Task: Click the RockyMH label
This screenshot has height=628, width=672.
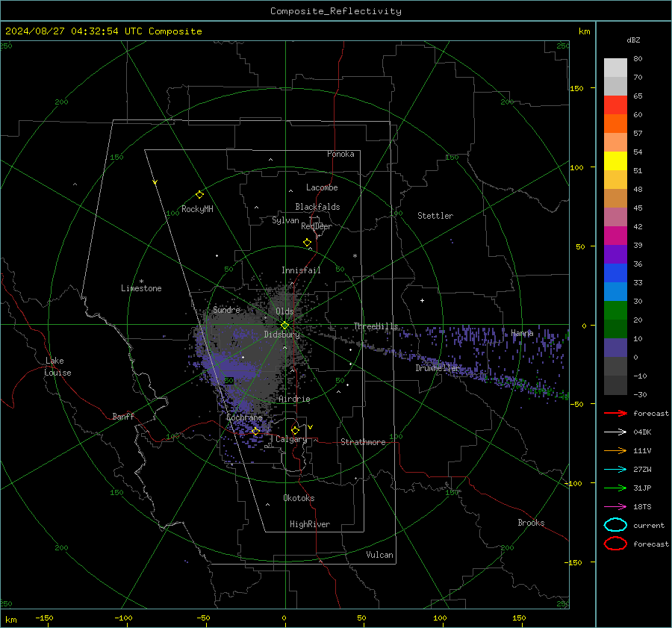Action: (x=197, y=209)
